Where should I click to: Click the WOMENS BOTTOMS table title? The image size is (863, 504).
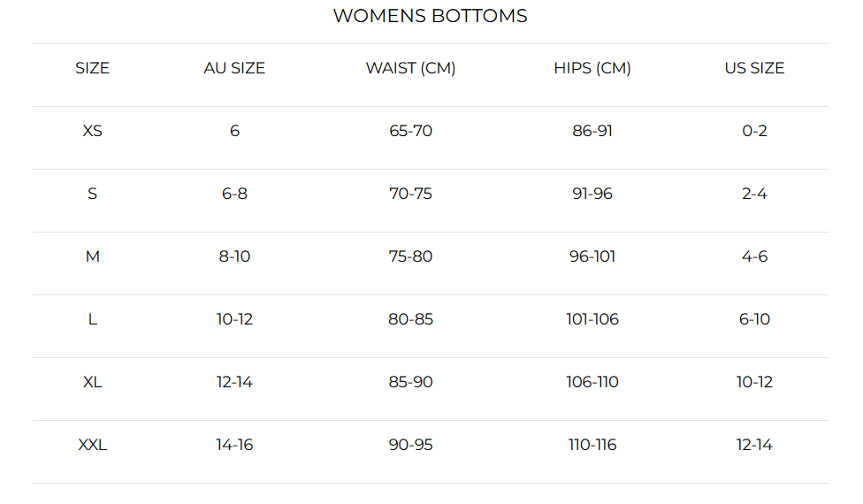click(x=430, y=16)
